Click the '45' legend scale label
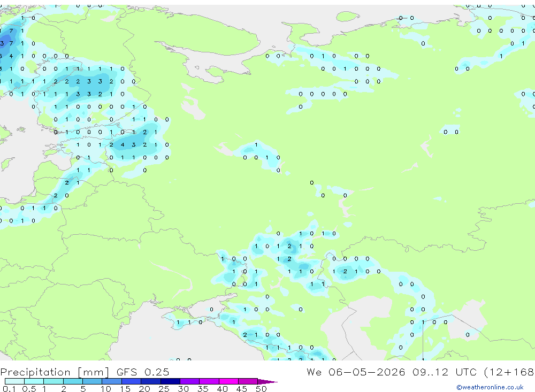Viewport: 535px width, 392px height. tap(242, 389)
